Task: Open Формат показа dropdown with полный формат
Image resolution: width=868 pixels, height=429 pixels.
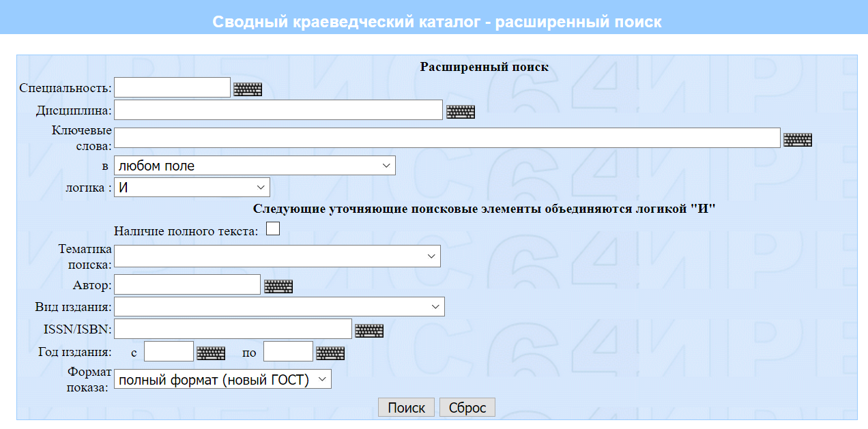Action: click(x=222, y=379)
